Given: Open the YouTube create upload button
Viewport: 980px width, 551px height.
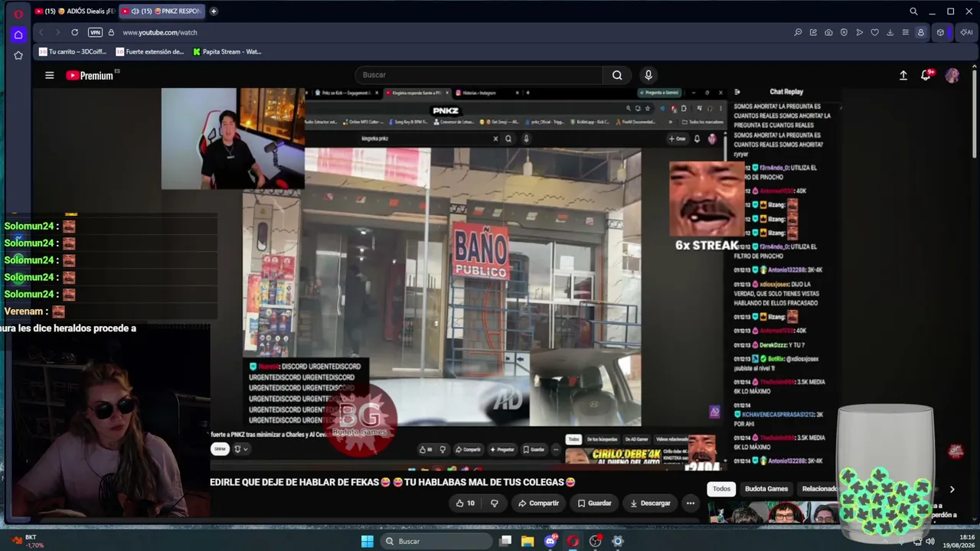Looking at the screenshot, I should point(903,75).
